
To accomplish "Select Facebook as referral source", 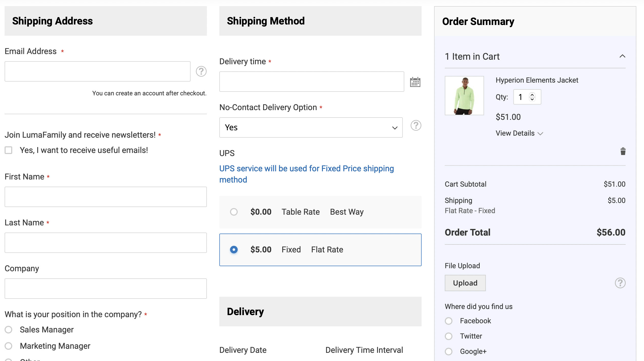I will click(449, 321).
